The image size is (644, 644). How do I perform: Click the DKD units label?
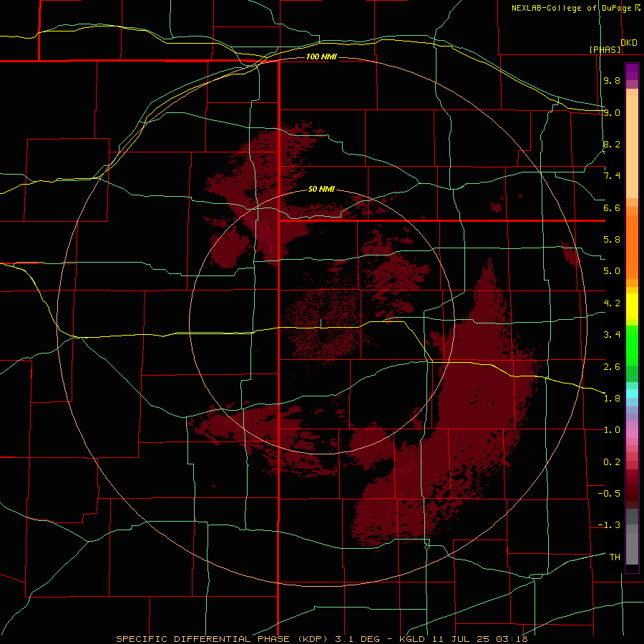coord(629,43)
